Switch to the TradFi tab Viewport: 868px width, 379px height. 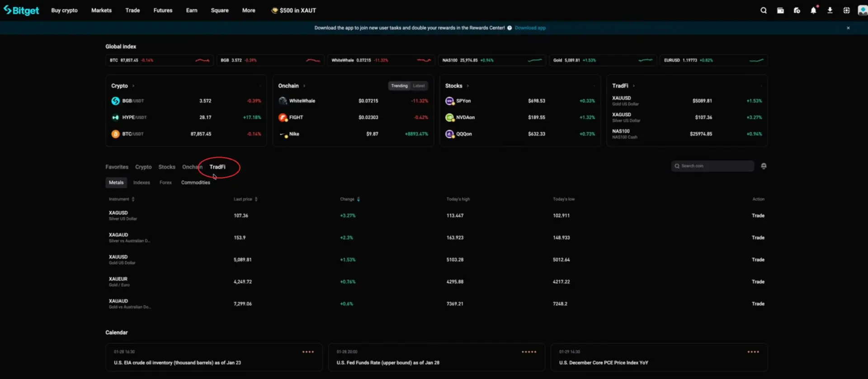[217, 167]
